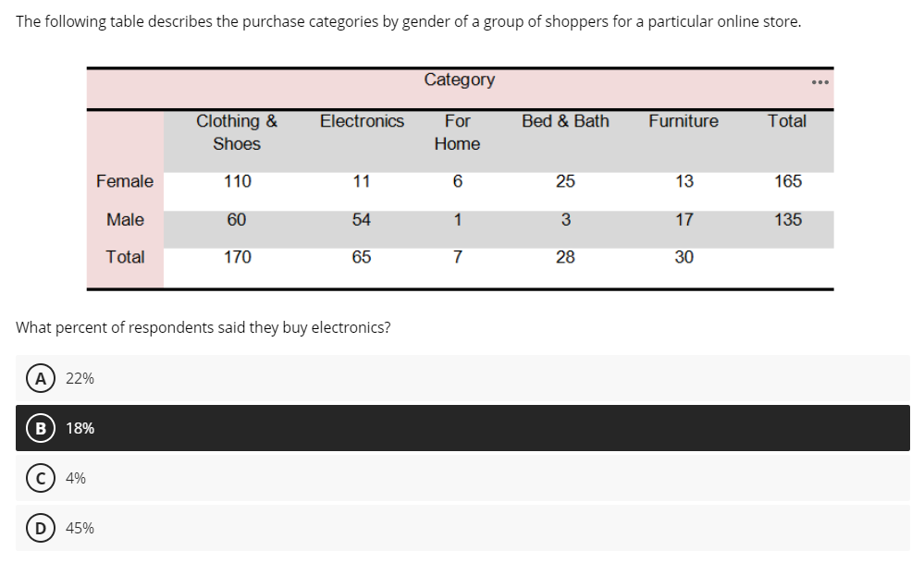This screenshot has height=563, width=924.
Task: Select answer option 4%
Action: tap(75, 478)
